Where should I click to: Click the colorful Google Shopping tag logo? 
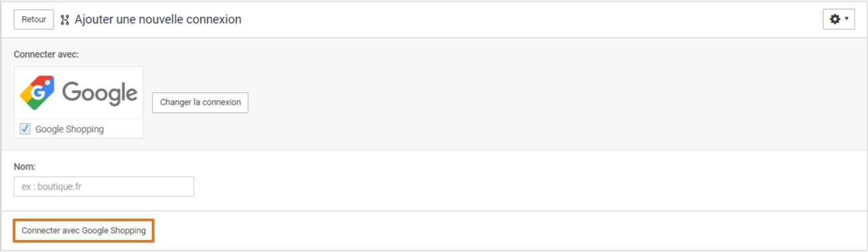37,92
